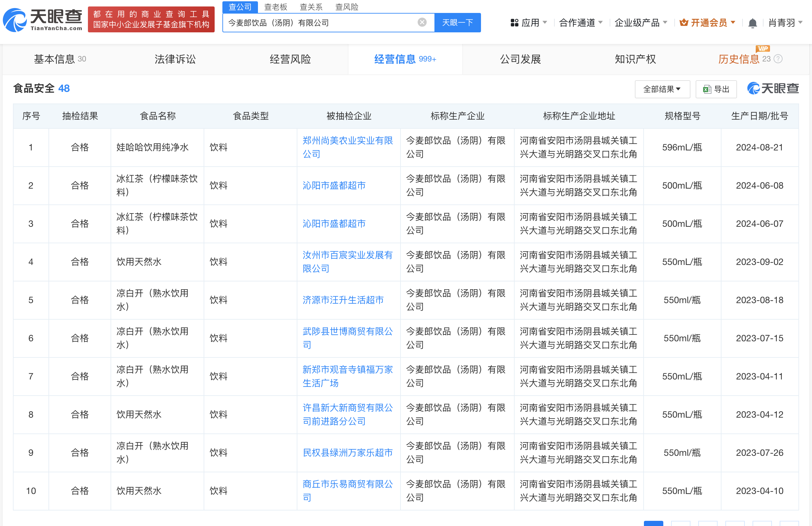Screen dimensions: 812x526
Task: Click the date cell 2023-09-02
Action: (x=759, y=262)
